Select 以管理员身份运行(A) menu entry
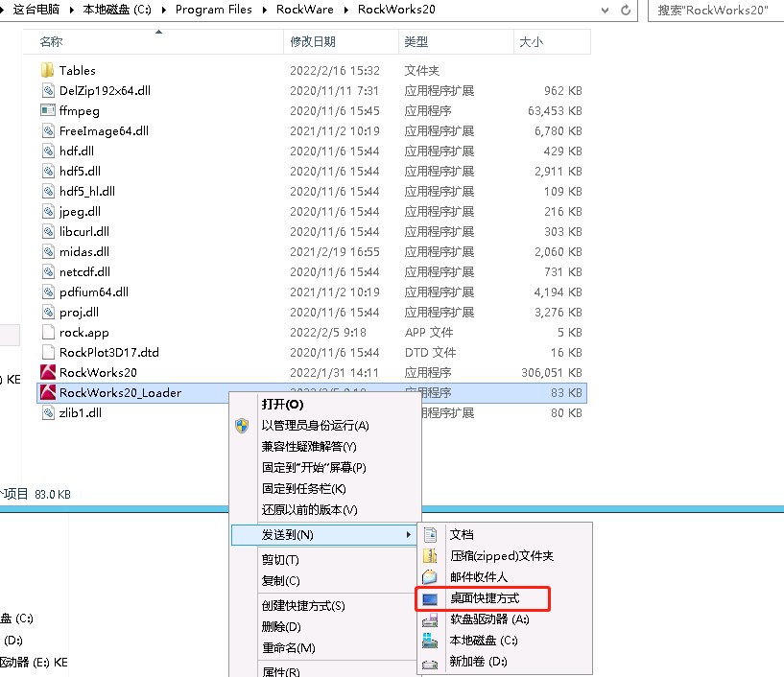The image size is (784, 677). coord(315,426)
